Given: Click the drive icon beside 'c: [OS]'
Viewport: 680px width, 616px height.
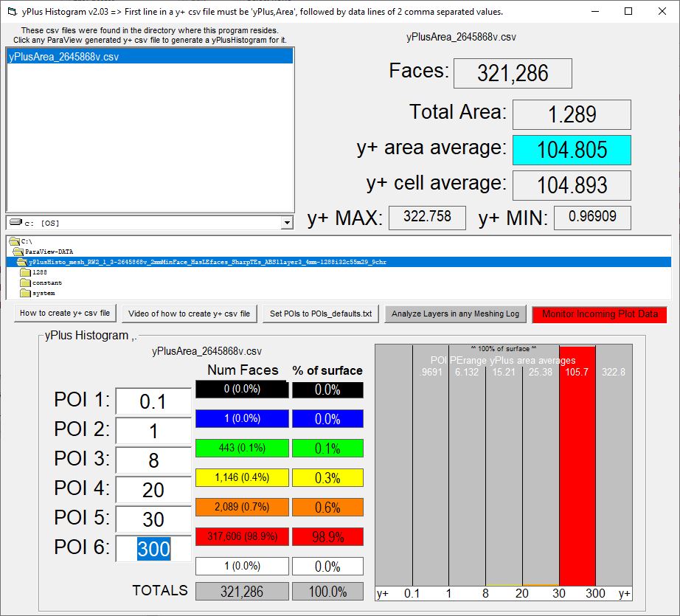Looking at the screenshot, I should point(15,222).
